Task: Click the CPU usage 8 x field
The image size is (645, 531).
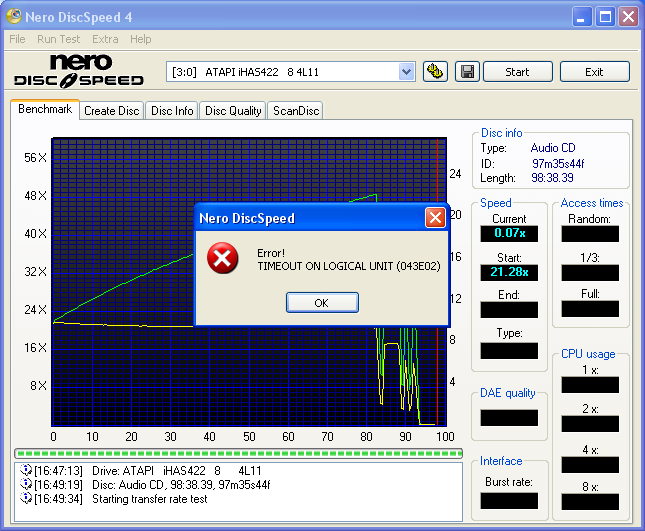Action: coord(590,502)
